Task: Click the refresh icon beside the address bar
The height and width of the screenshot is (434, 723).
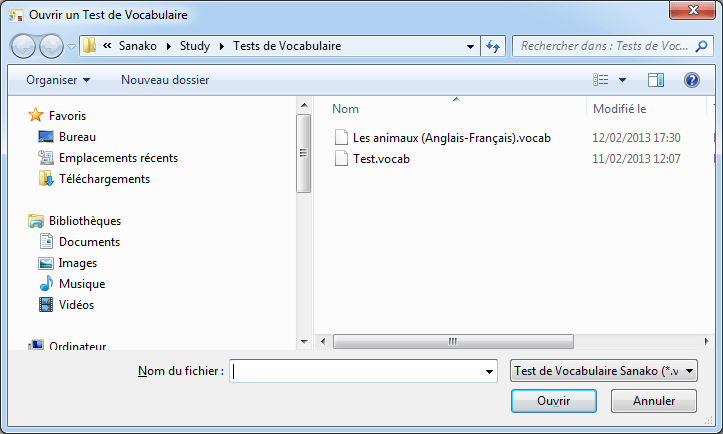Action: 493,46
